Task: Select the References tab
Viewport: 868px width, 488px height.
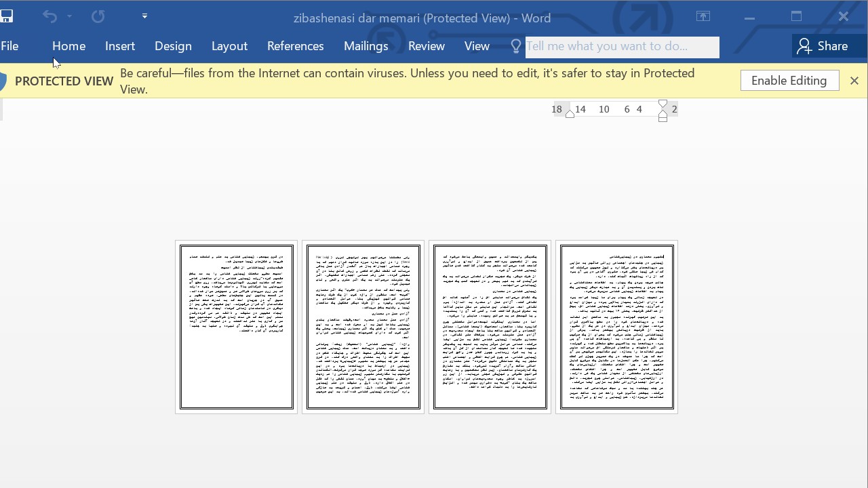Action: click(296, 46)
